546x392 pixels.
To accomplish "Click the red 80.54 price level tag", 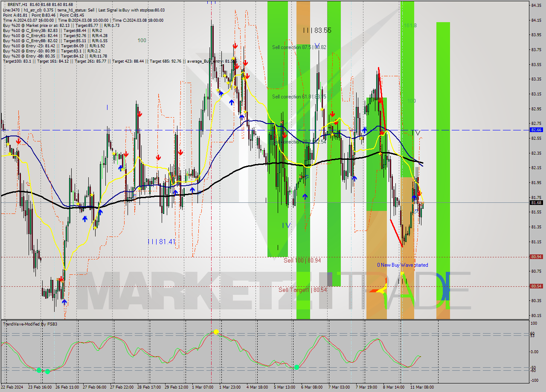I will pos(536,286).
